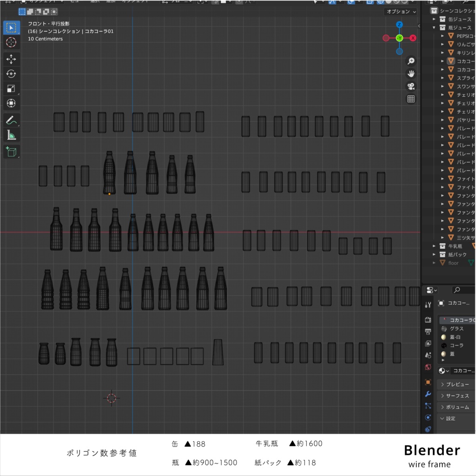Activate the 3D cursor tool

pos(12,42)
